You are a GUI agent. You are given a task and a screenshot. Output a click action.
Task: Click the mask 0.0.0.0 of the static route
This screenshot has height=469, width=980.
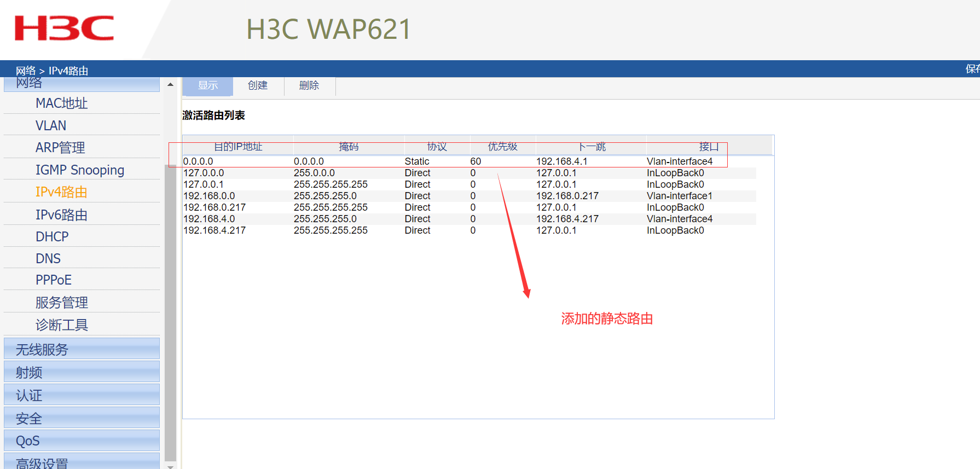tap(309, 161)
